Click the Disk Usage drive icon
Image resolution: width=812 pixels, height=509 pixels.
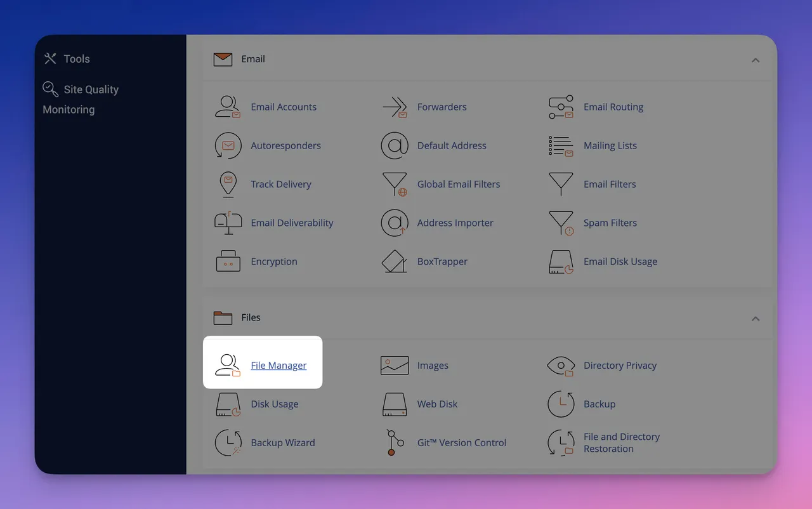point(228,404)
